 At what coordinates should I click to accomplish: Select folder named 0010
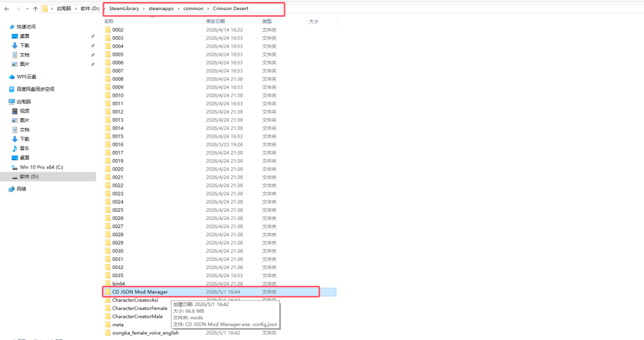tap(118, 96)
